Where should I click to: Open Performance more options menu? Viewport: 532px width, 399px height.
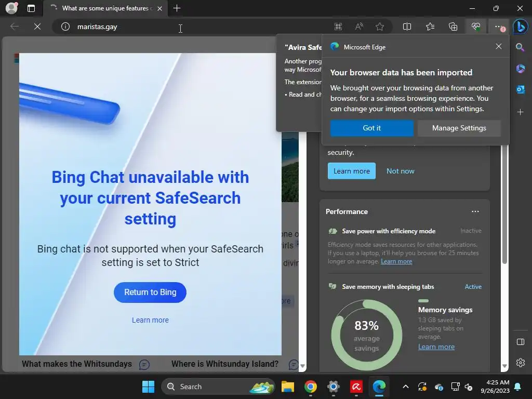[475, 211]
